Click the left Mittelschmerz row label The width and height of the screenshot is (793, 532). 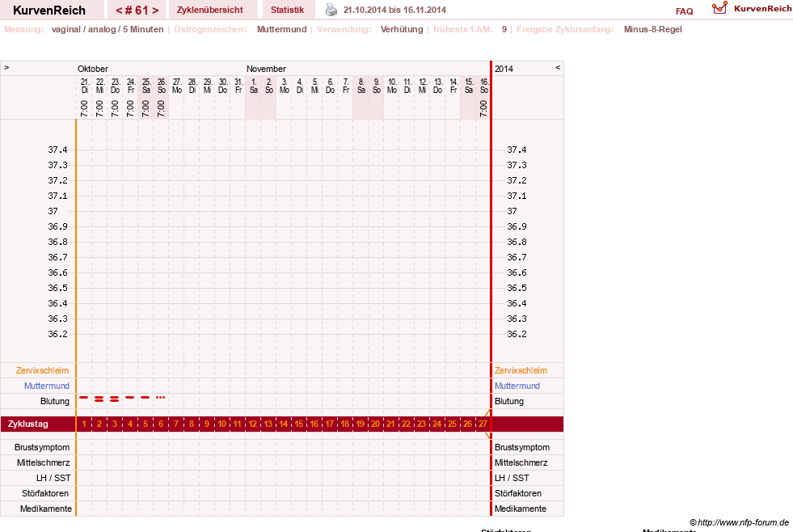tap(43, 462)
